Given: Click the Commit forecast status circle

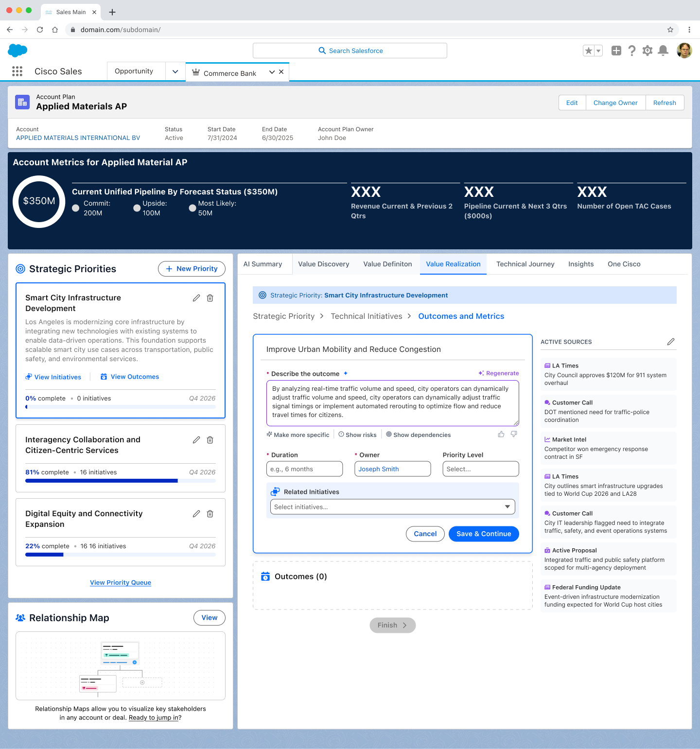Looking at the screenshot, I should 76,208.
